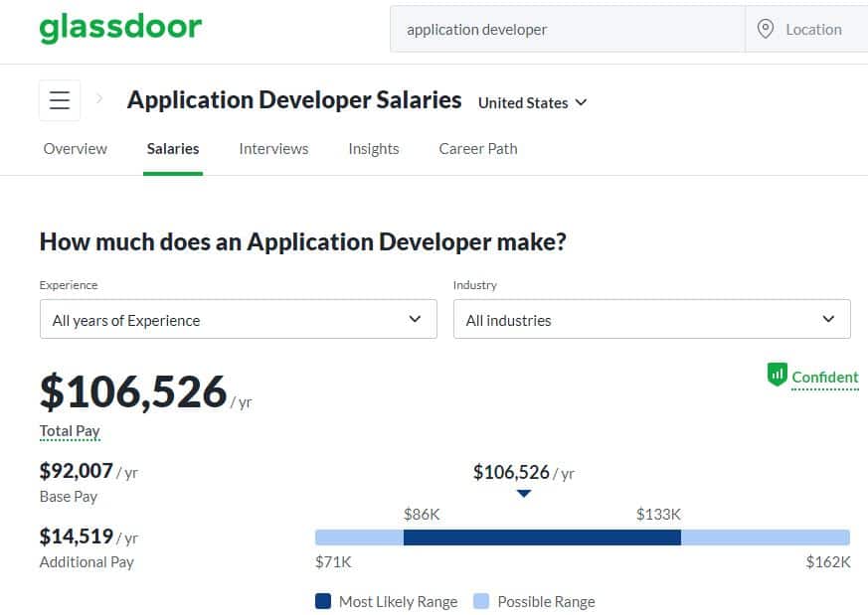Click the Total Pay link
Viewport: 868px width, 615px height.
point(70,431)
